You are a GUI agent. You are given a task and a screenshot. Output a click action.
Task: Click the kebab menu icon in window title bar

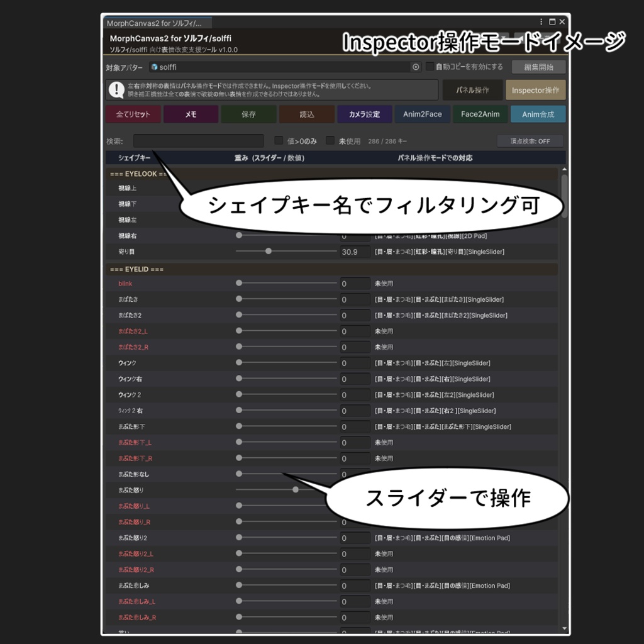(x=541, y=22)
